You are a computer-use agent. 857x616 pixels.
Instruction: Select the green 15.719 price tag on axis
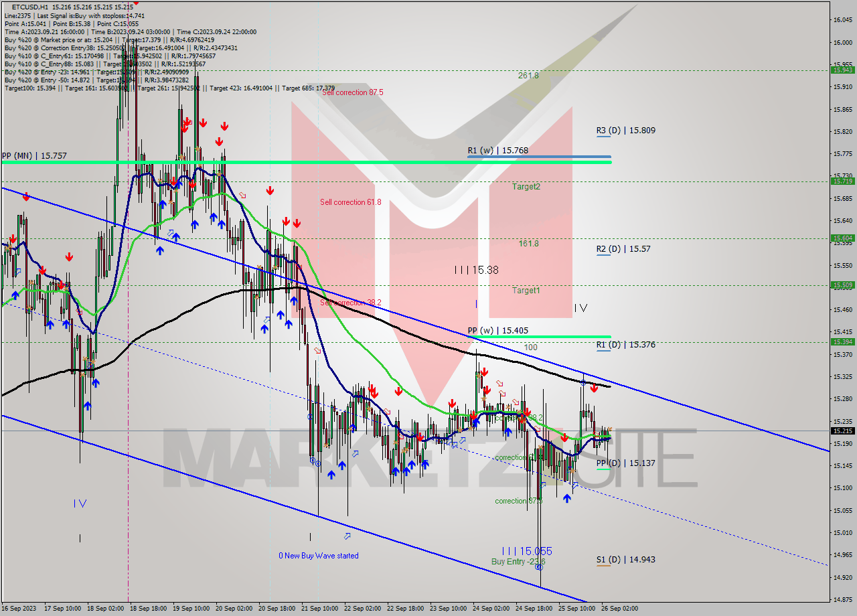[x=843, y=181]
